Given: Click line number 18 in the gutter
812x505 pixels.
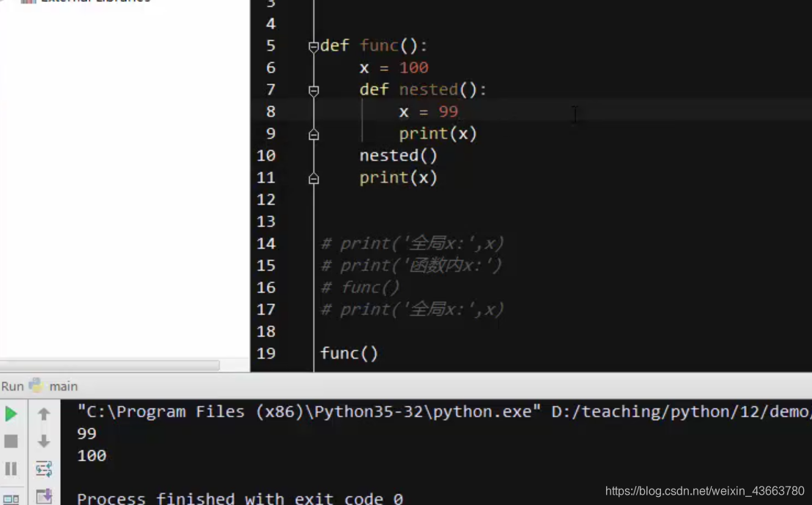Looking at the screenshot, I should [x=266, y=331].
